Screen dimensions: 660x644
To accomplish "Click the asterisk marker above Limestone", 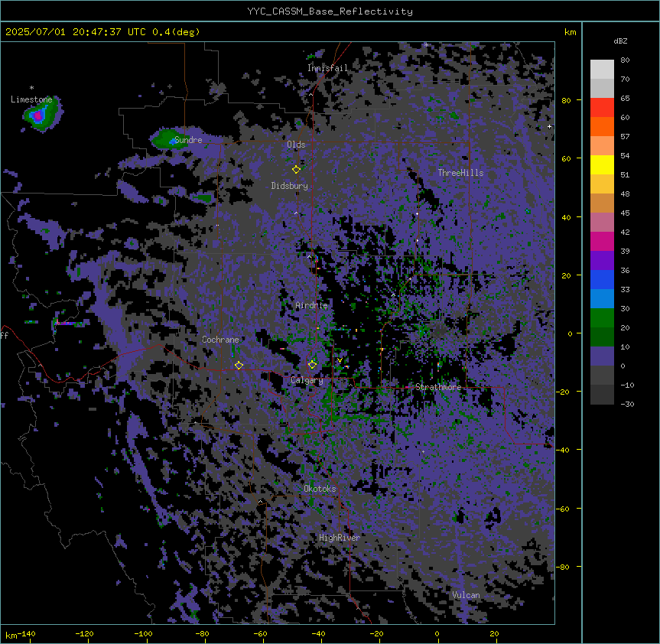I will click(31, 88).
